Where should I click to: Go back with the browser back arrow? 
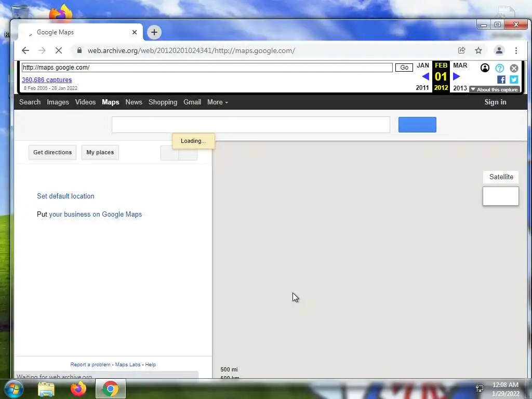pos(25,50)
